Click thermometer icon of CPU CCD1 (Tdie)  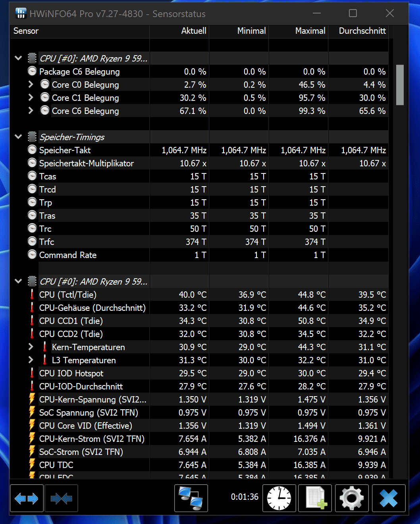pos(32,321)
